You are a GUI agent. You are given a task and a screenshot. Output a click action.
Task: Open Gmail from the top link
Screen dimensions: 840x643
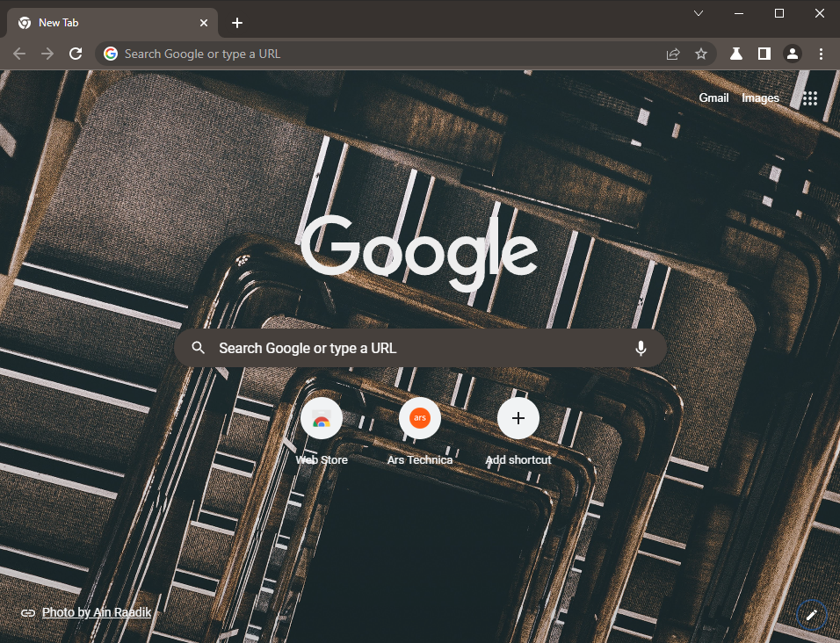point(713,98)
